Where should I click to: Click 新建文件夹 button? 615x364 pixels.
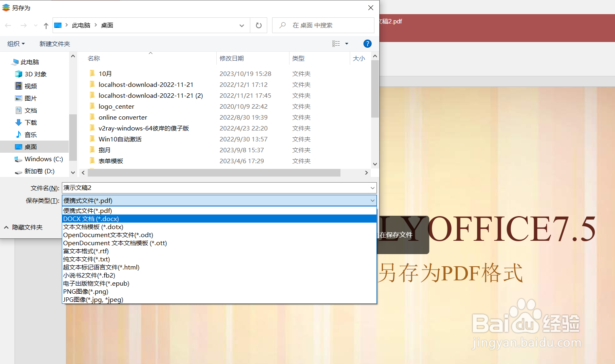[x=55, y=44]
